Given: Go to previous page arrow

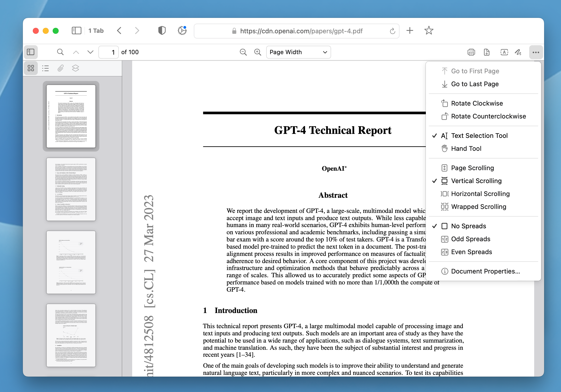Looking at the screenshot, I should pyautogui.click(x=76, y=52).
